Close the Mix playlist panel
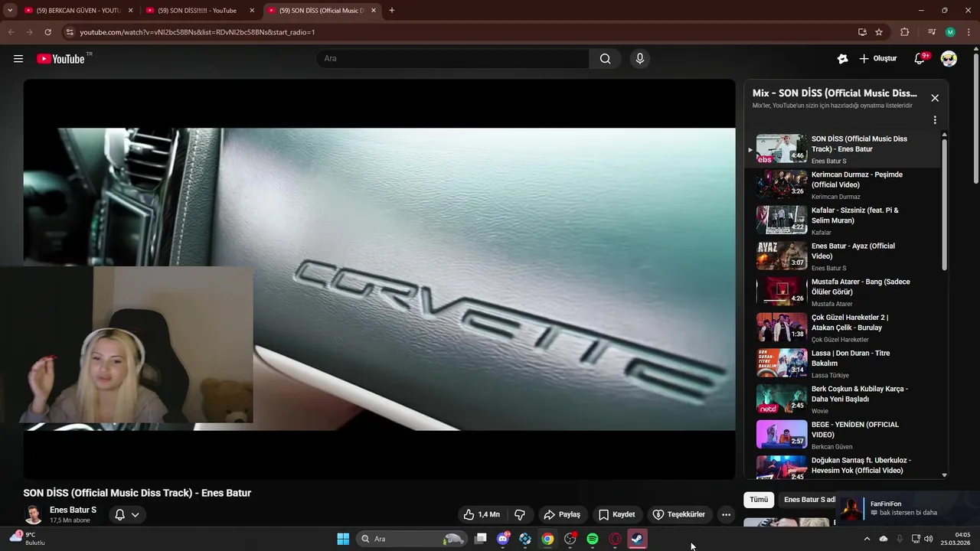The width and height of the screenshot is (980, 551). tap(935, 98)
